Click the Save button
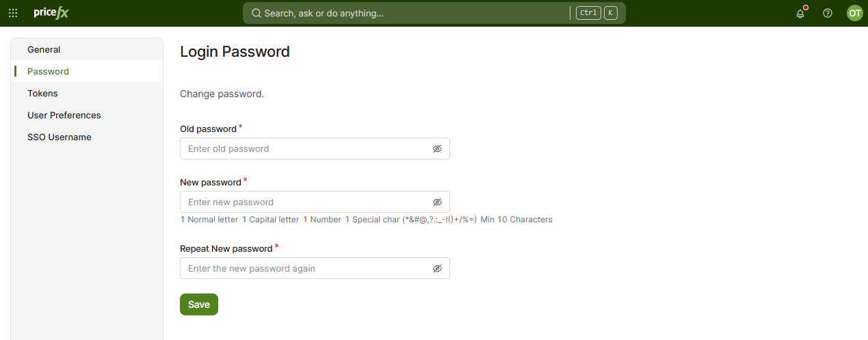This screenshot has width=868, height=340. [x=199, y=304]
